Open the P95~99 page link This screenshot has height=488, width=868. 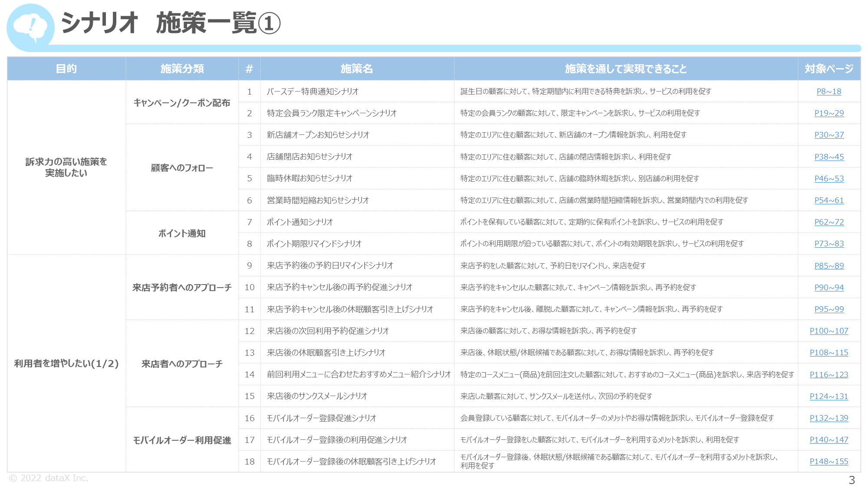pyautogui.click(x=829, y=309)
